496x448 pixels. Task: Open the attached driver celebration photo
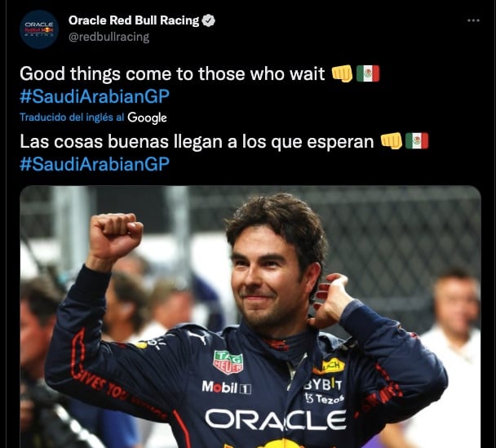(250, 317)
